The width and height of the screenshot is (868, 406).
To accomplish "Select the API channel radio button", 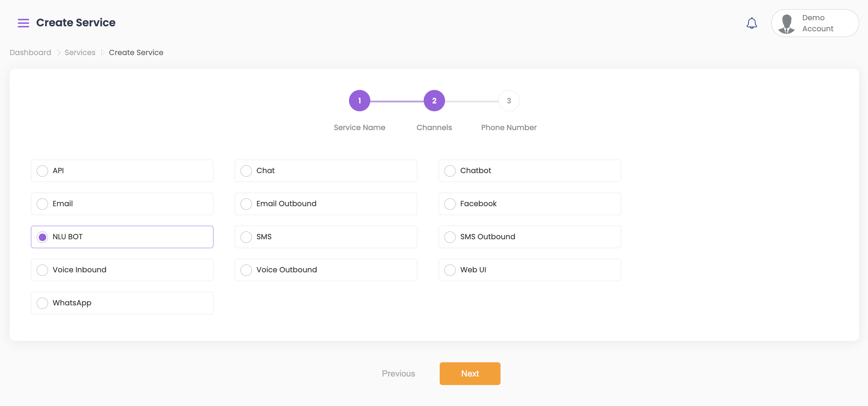I will (x=42, y=171).
